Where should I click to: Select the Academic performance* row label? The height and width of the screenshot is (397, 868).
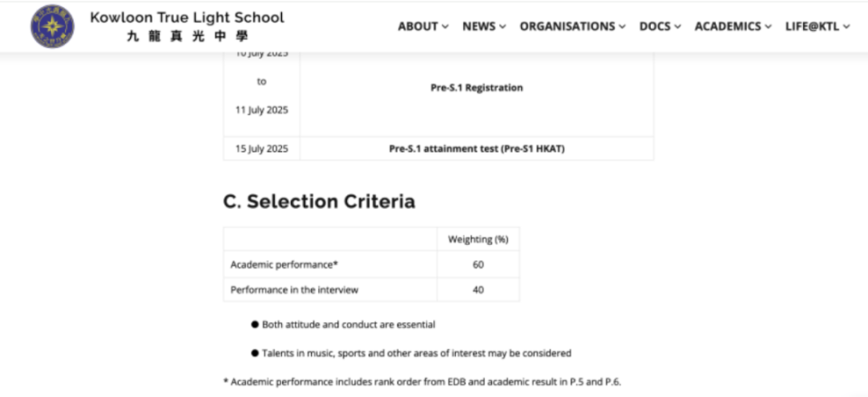pyautogui.click(x=284, y=264)
